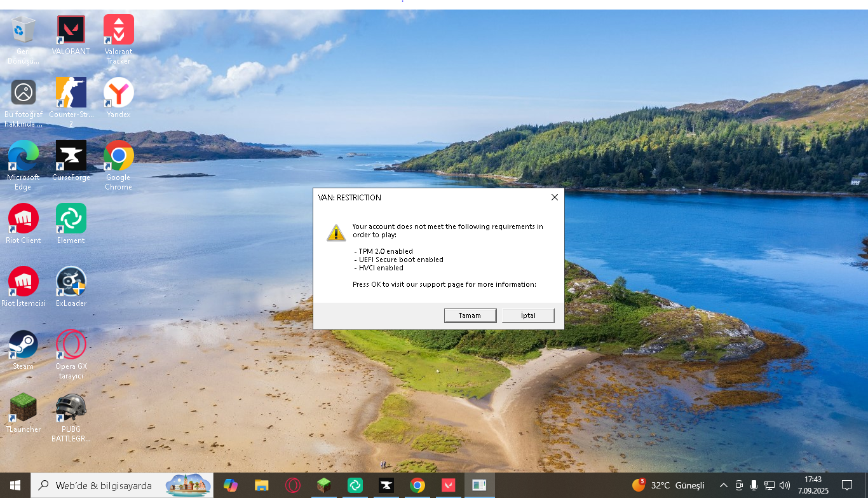The width and height of the screenshot is (868, 498).
Task: Click the 'Press OK to visit' message line
Action: point(444,284)
